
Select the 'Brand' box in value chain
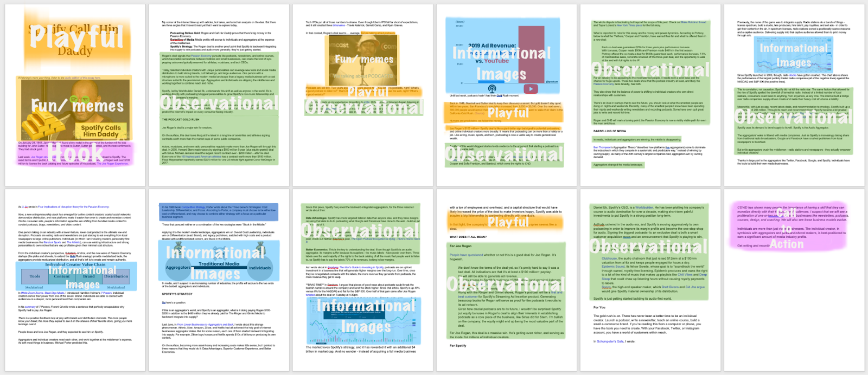[x=88, y=276]
